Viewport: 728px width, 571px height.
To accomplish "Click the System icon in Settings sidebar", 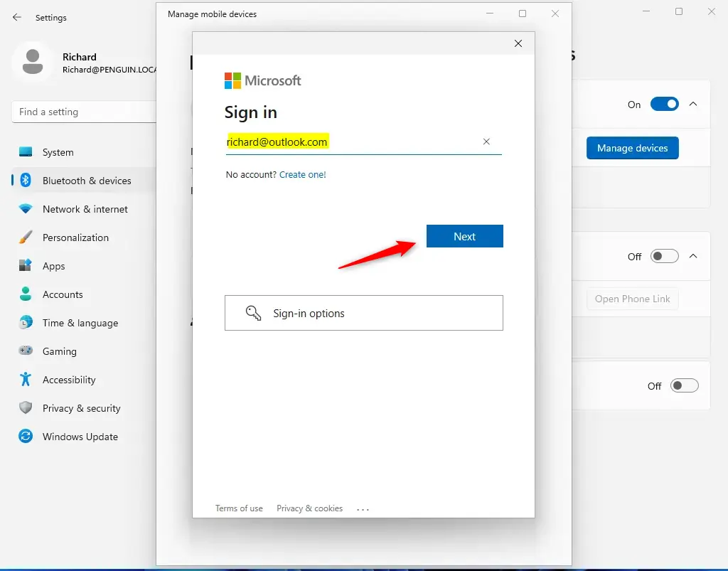I will [x=26, y=151].
